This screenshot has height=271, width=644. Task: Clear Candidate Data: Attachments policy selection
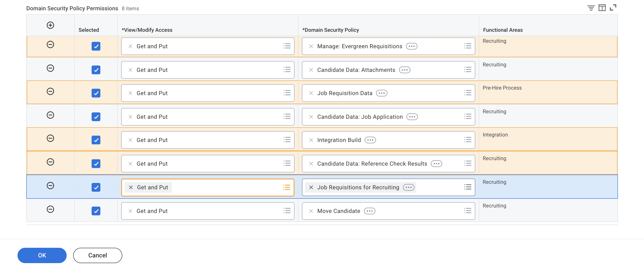pyautogui.click(x=311, y=70)
